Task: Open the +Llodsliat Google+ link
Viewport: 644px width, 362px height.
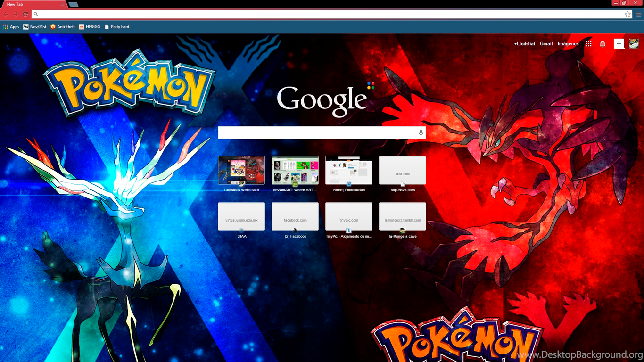Action: point(524,44)
